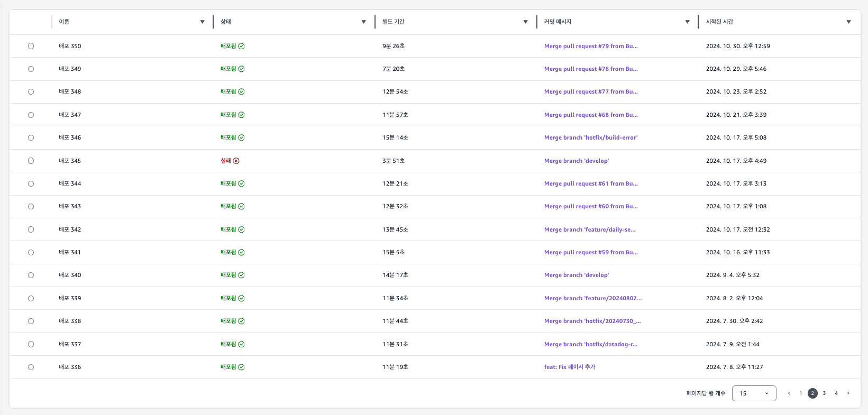868x415 pixels.
Task: Select the radio button for 배포 345
Action: pyautogui.click(x=31, y=161)
